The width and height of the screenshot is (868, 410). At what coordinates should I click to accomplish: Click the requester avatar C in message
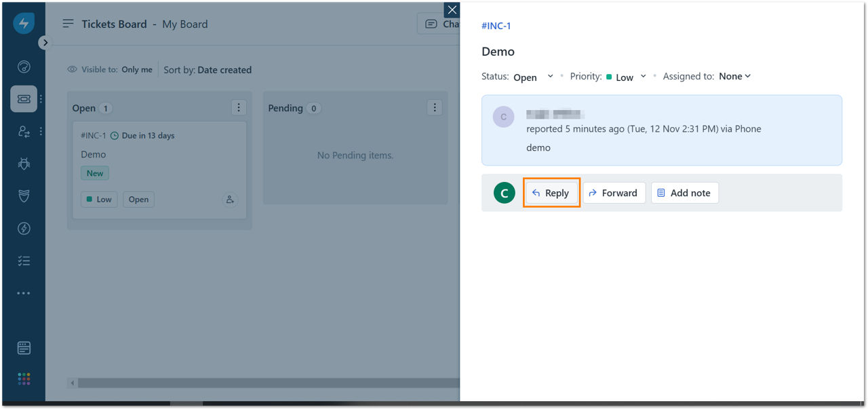pyautogui.click(x=503, y=117)
